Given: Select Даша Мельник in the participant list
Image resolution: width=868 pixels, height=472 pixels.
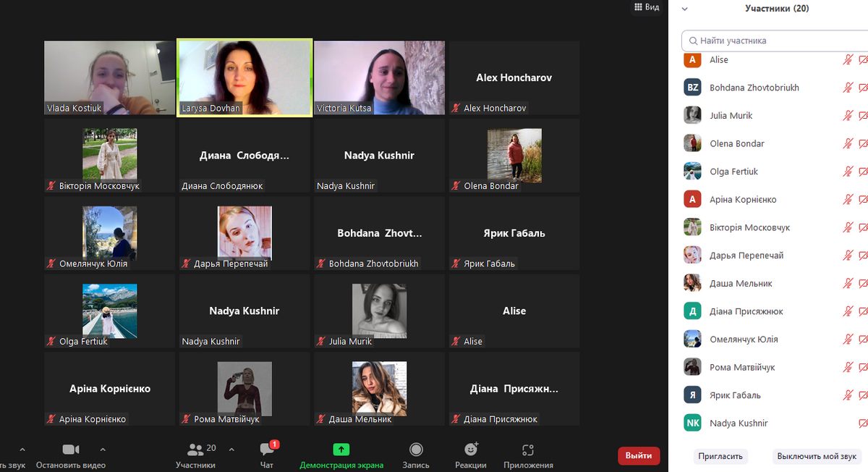Looking at the screenshot, I should pos(741,284).
